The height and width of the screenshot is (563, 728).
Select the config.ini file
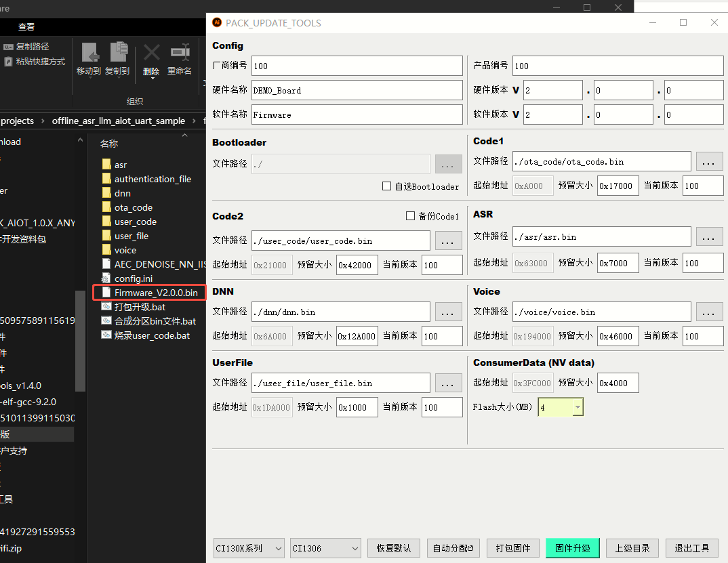coord(133,278)
